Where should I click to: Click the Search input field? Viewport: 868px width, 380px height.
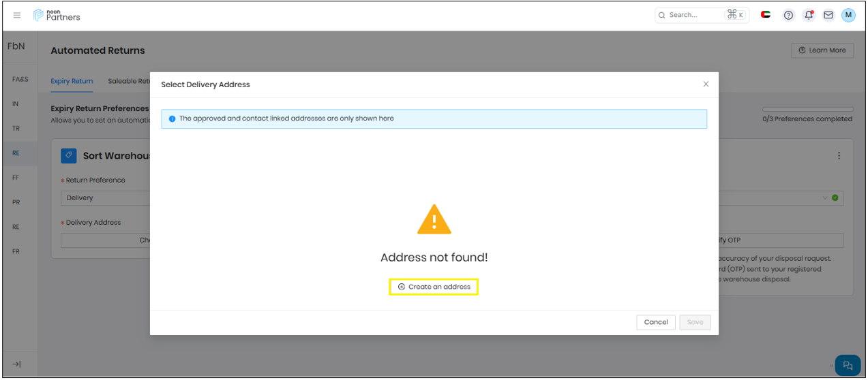point(694,15)
